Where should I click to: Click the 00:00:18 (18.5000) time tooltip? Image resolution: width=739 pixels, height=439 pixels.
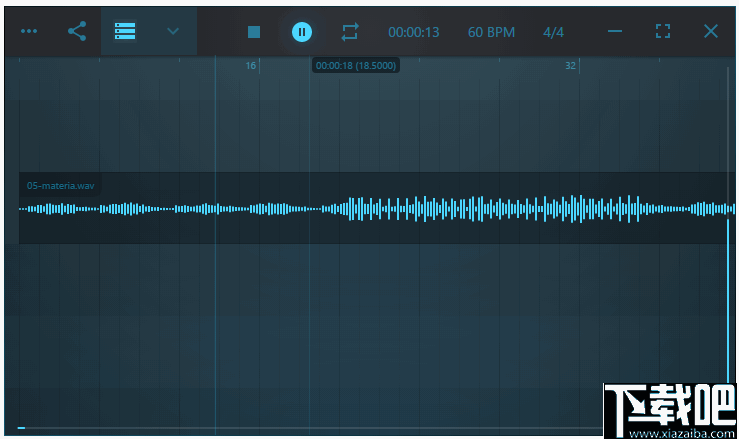coord(356,66)
